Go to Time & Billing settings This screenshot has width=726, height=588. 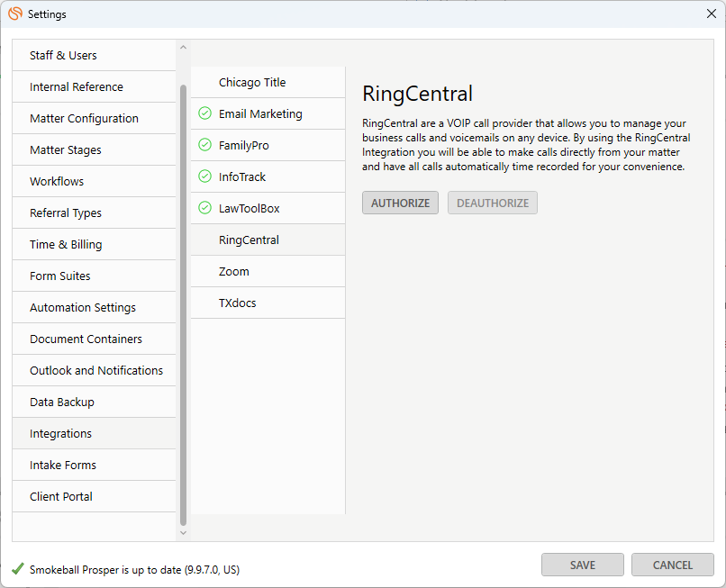pos(94,244)
